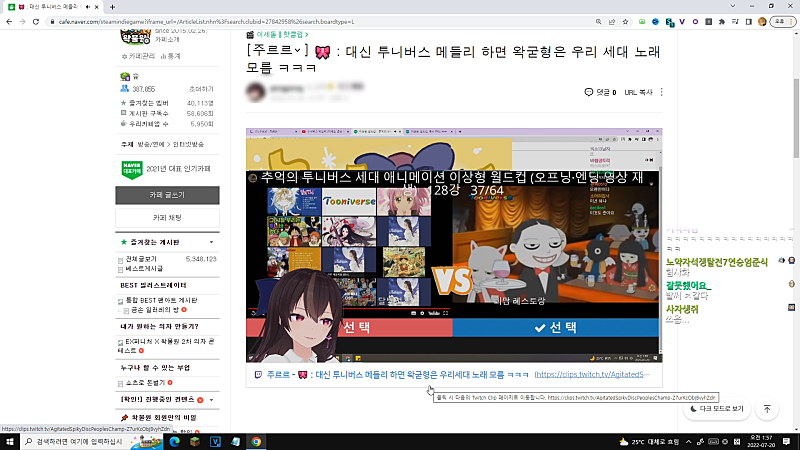Viewport: 800px width, 450px height.
Task: Open 금손 일러레의 방 board
Action: [155, 310]
